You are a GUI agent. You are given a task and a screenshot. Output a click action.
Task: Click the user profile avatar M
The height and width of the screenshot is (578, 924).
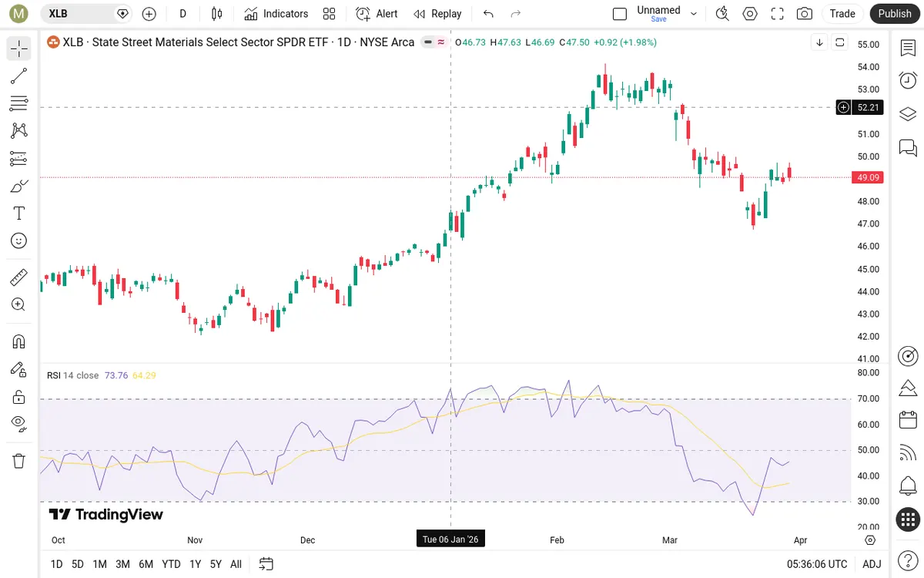[20, 13]
